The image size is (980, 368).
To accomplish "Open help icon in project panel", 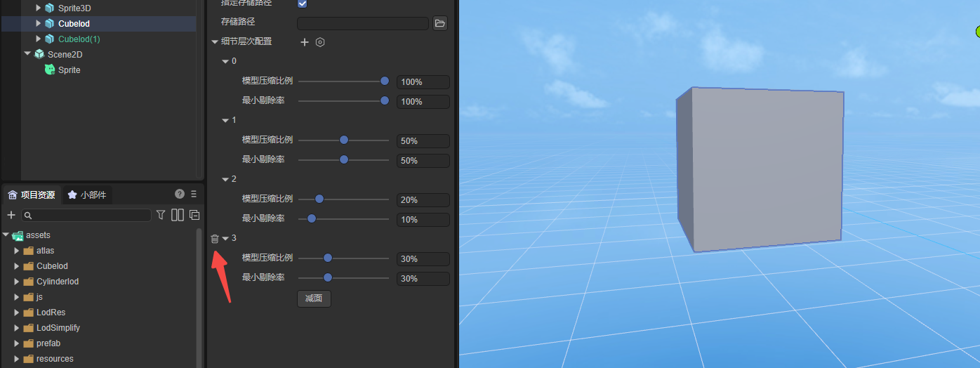I will point(180,194).
